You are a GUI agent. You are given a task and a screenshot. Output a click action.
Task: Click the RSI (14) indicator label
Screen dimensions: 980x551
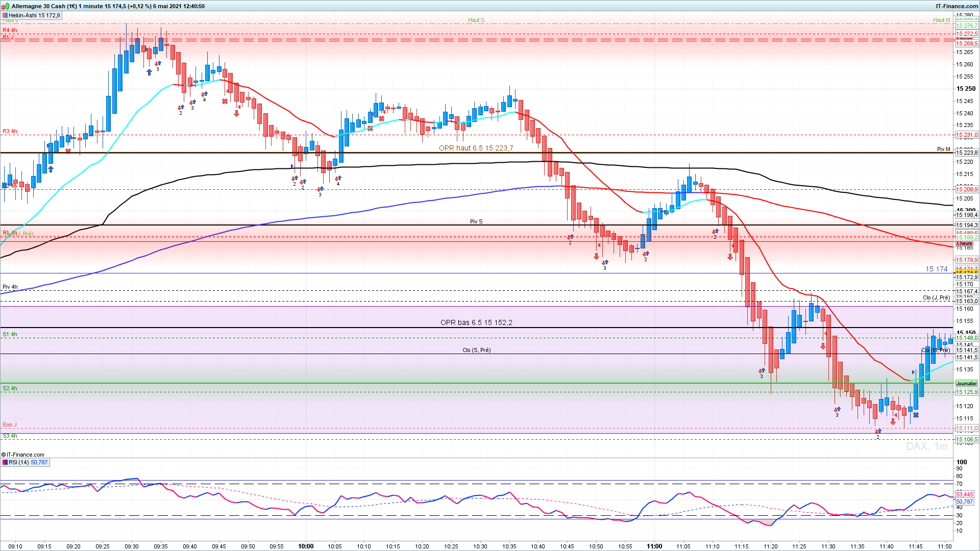(x=19, y=462)
